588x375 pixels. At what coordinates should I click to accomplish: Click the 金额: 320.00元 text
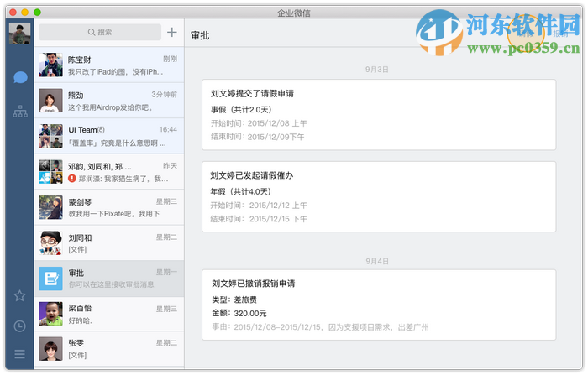(x=239, y=313)
